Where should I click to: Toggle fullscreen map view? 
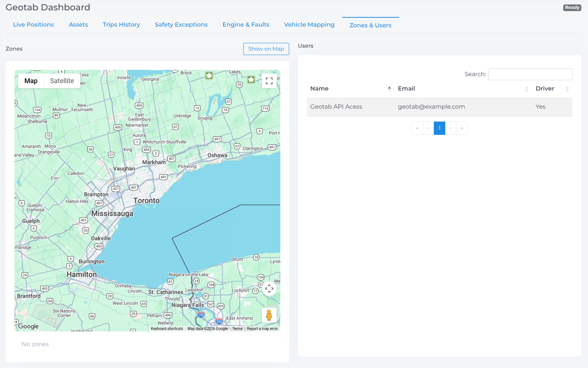tap(269, 81)
